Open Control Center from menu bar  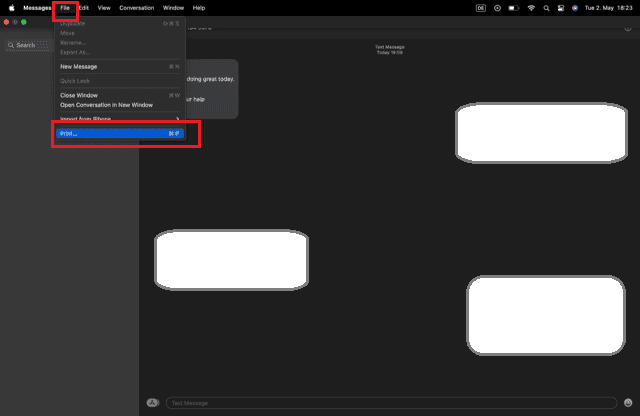(x=561, y=7)
